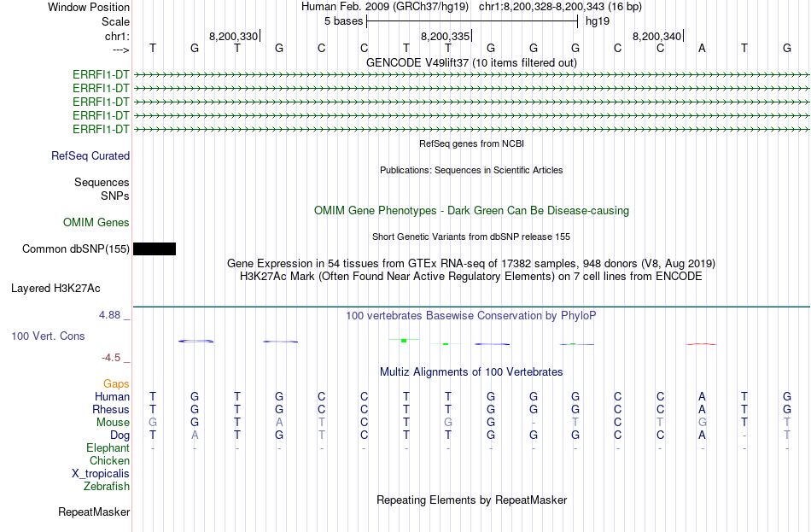Viewport: 811px width, 532px height.
Task: Click the Layered H3K27Ac track label
Action: pyautogui.click(x=55, y=289)
